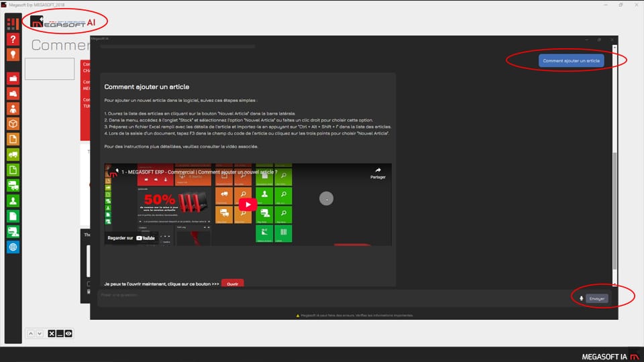
Task: Select the orange box articles icon
Action: coord(13,124)
